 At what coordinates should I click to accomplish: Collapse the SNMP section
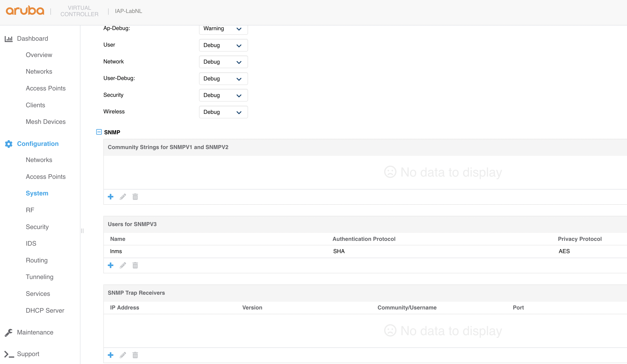[x=99, y=132]
